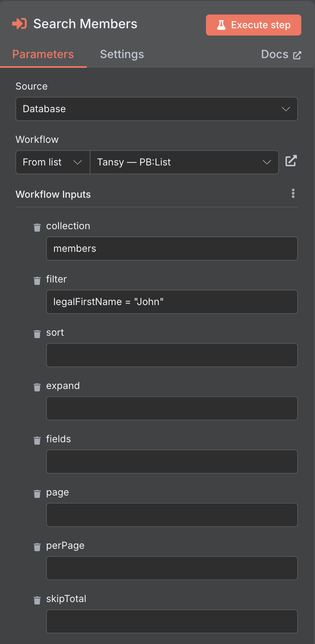This screenshot has width=315, height=644.
Task: Delete the expand input field
Action: click(x=37, y=387)
